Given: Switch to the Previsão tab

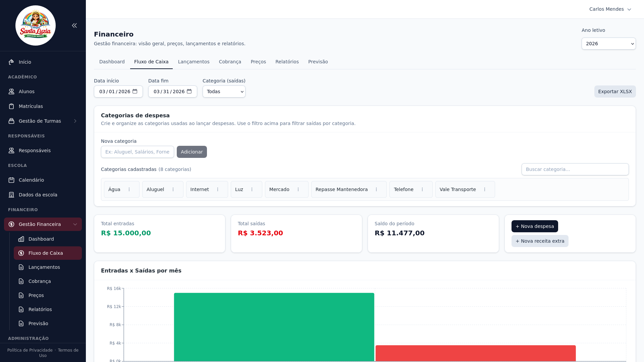Looking at the screenshot, I should pyautogui.click(x=318, y=62).
